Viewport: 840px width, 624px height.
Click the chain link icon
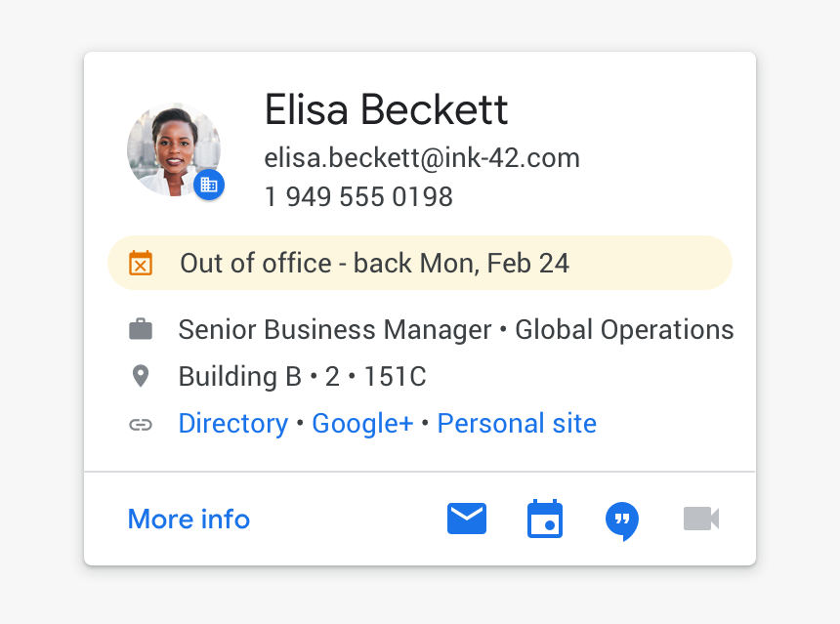click(x=141, y=424)
